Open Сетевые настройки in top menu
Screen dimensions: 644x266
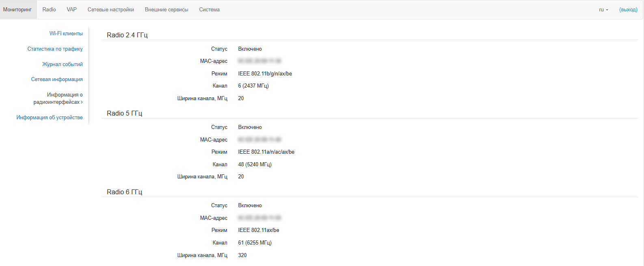coord(110,9)
